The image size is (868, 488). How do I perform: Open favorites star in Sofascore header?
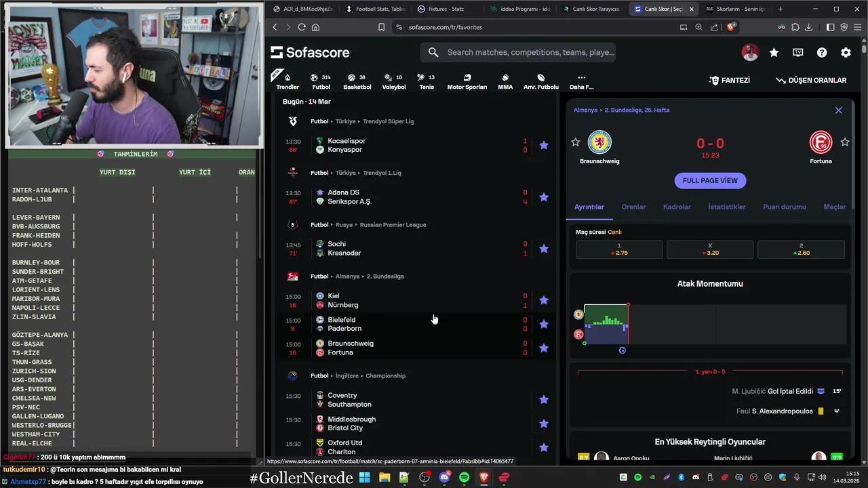point(774,52)
